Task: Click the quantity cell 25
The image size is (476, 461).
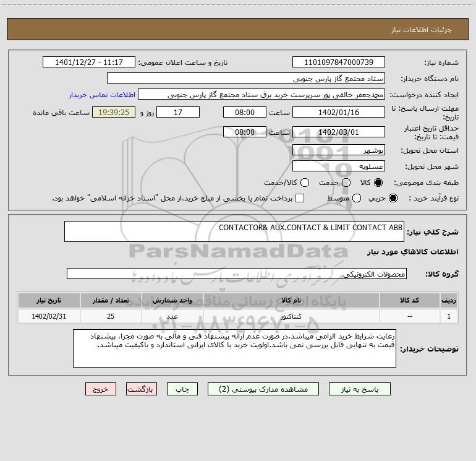Action: tap(111, 316)
